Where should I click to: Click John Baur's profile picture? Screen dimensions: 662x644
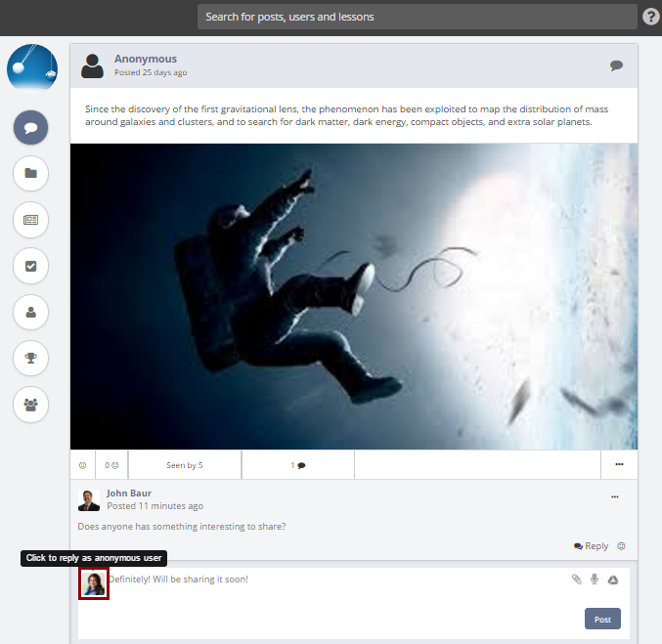pyautogui.click(x=89, y=500)
